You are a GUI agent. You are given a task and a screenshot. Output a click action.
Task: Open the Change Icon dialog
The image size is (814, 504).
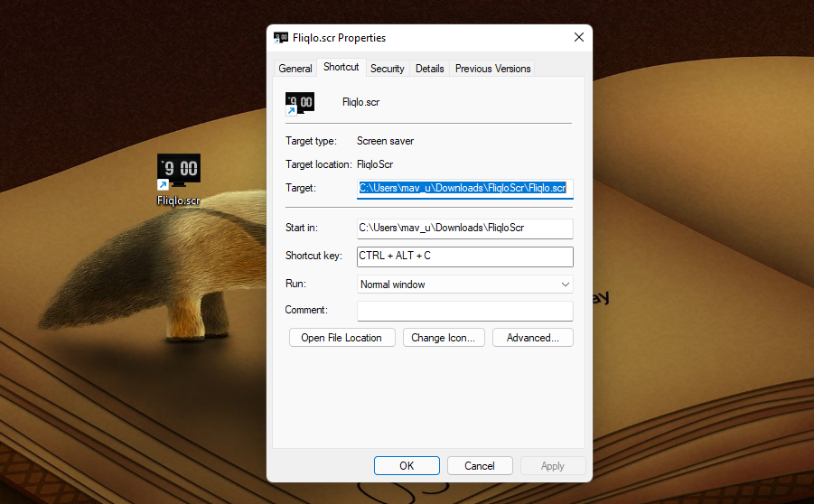[x=444, y=338]
